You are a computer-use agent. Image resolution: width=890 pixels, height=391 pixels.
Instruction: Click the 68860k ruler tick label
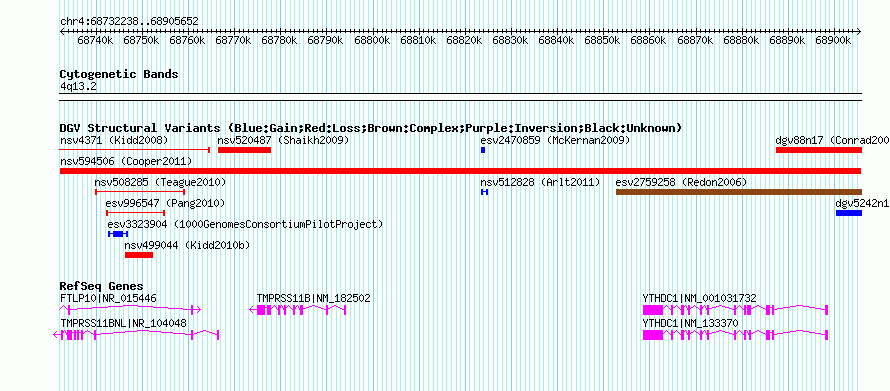[x=648, y=41]
